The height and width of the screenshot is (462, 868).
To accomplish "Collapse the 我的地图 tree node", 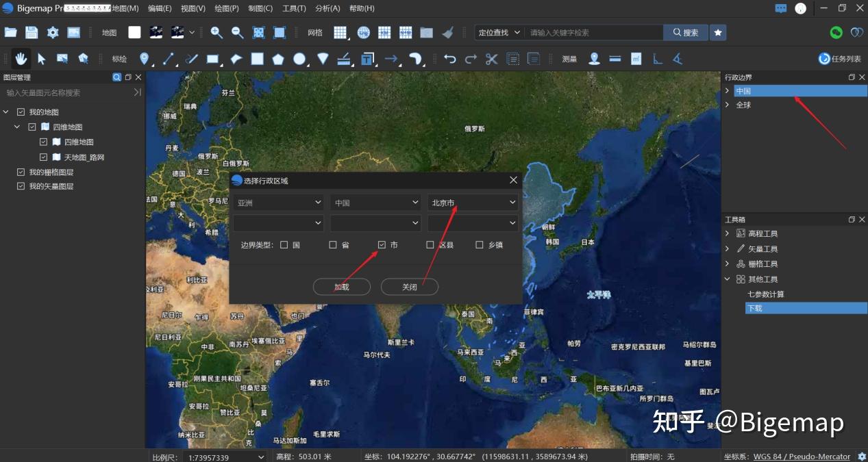I will (6, 112).
